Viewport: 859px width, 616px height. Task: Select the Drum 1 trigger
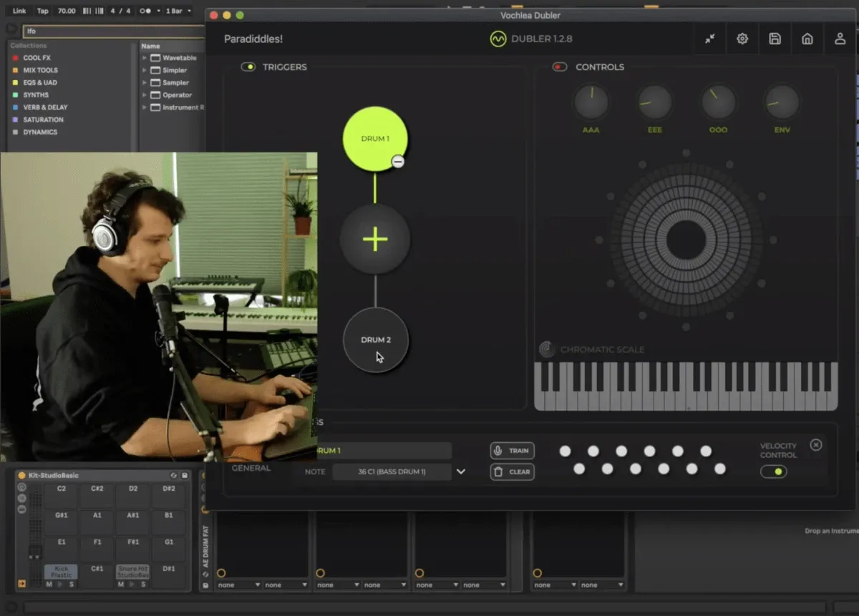[375, 139]
